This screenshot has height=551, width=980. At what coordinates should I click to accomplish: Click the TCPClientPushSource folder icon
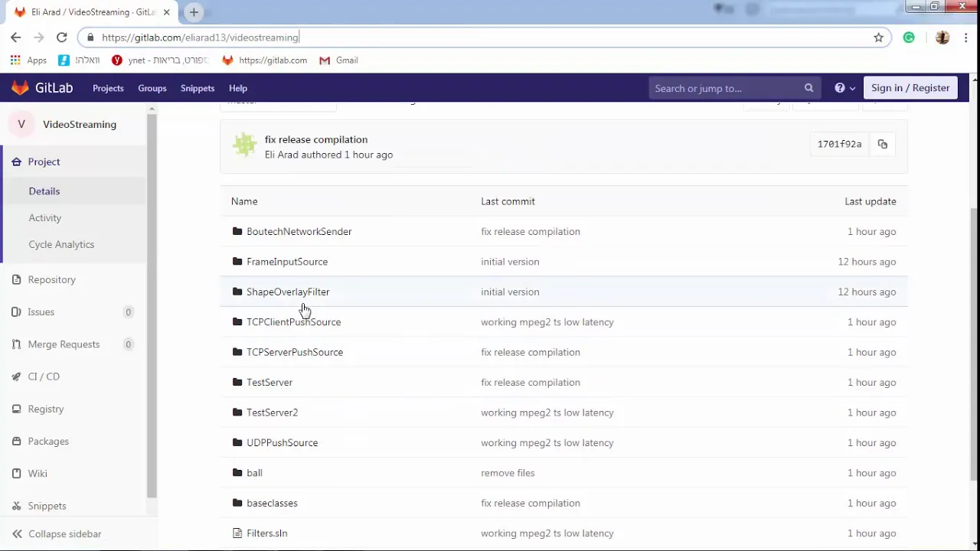pyautogui.click(x=237, y=322)
